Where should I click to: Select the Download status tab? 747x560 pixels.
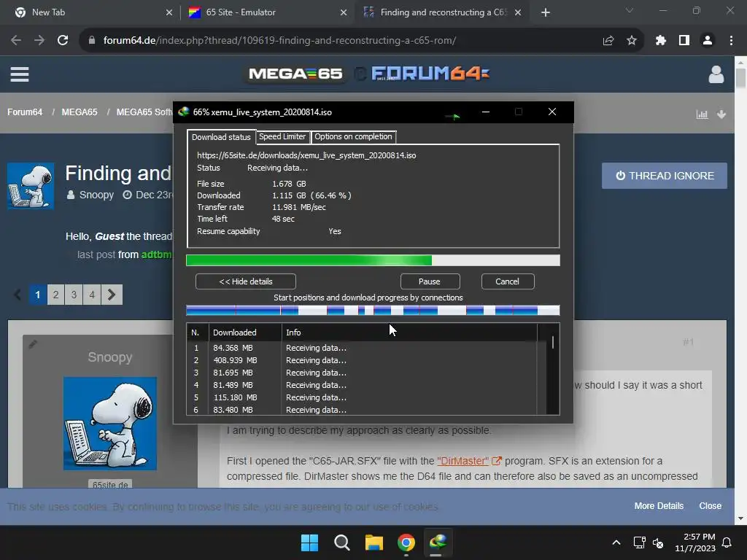(221, 137)
